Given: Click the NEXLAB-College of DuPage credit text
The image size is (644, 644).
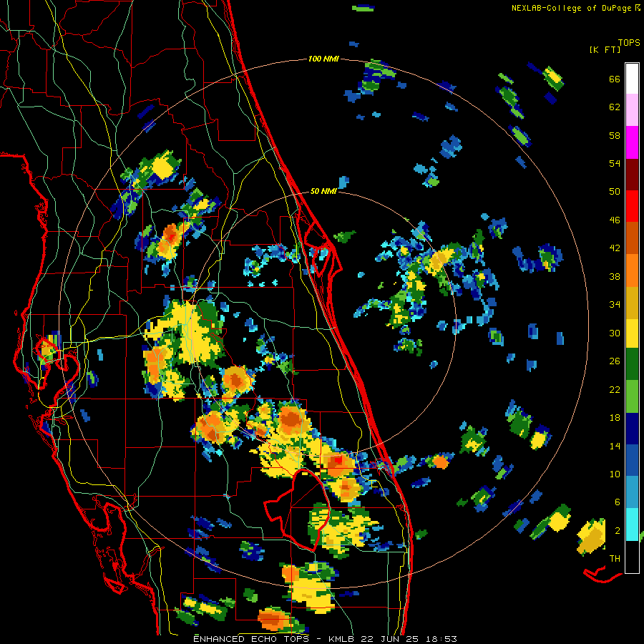Looking at the screenshot, I should pos(571,8).
